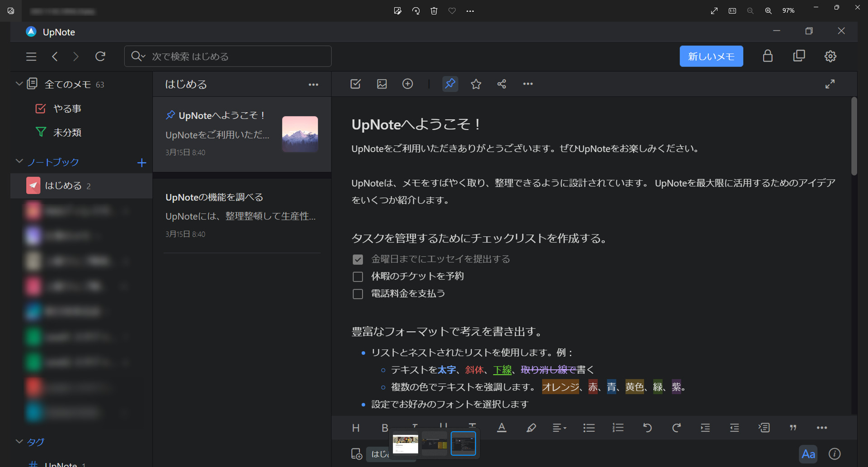868x467 pixels.
Task: Open the はじめる note list three-dot menu
Action: 313,85
